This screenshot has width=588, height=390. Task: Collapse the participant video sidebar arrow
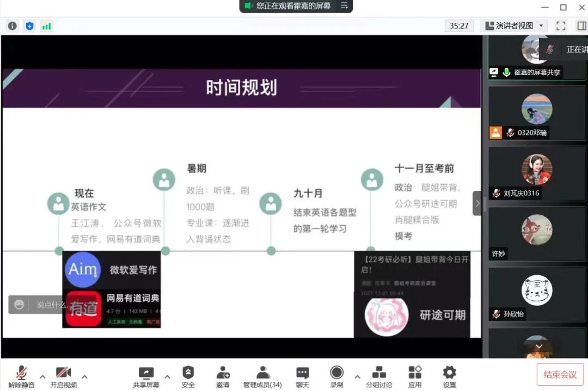pyautogui.click(x=477, y=203)
